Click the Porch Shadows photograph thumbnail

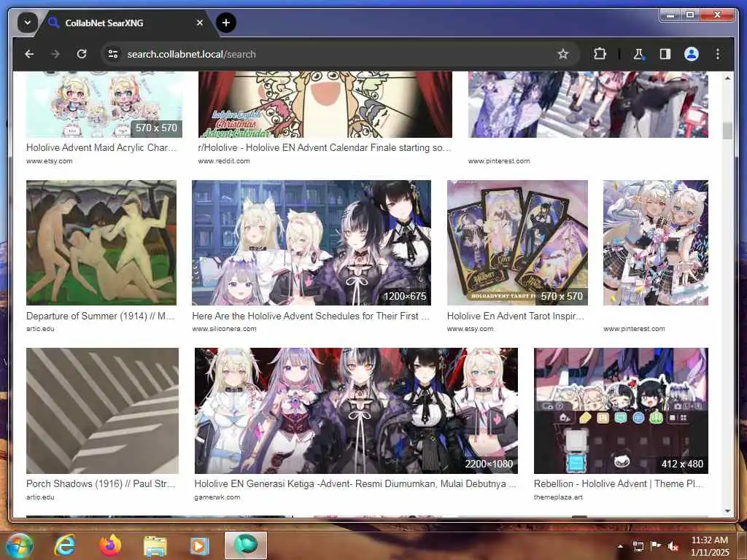click(x=102, y=411)
